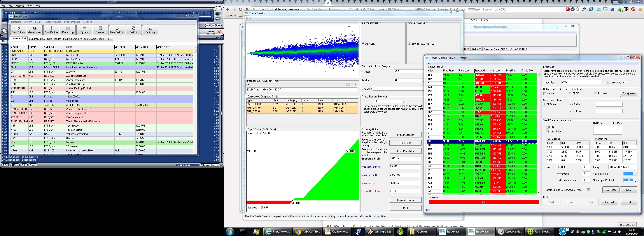The height and width of the screenshot is (236, 644).
Task: Click the New Portfolio toolbar icon
Action: (117, 30)
